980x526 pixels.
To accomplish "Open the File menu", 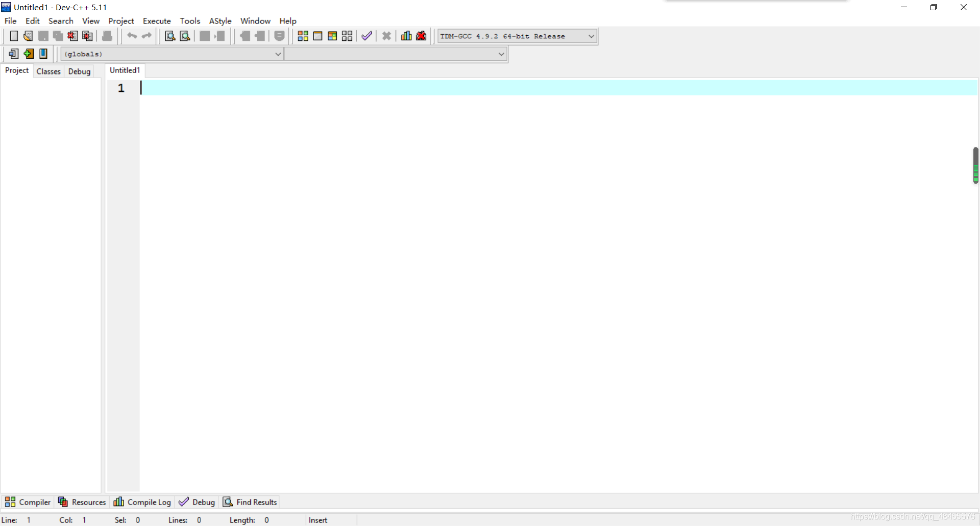I will point(10,21).
